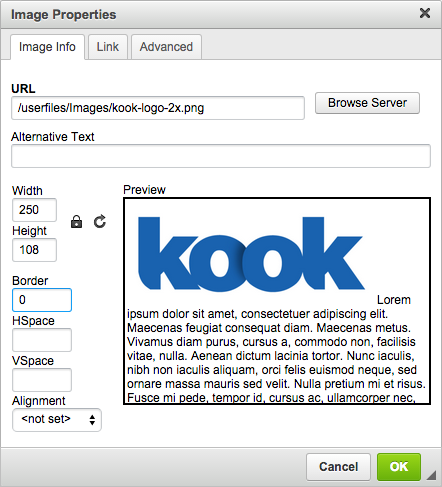
Task: Click the Browse Server button
Action: [367, 103]
